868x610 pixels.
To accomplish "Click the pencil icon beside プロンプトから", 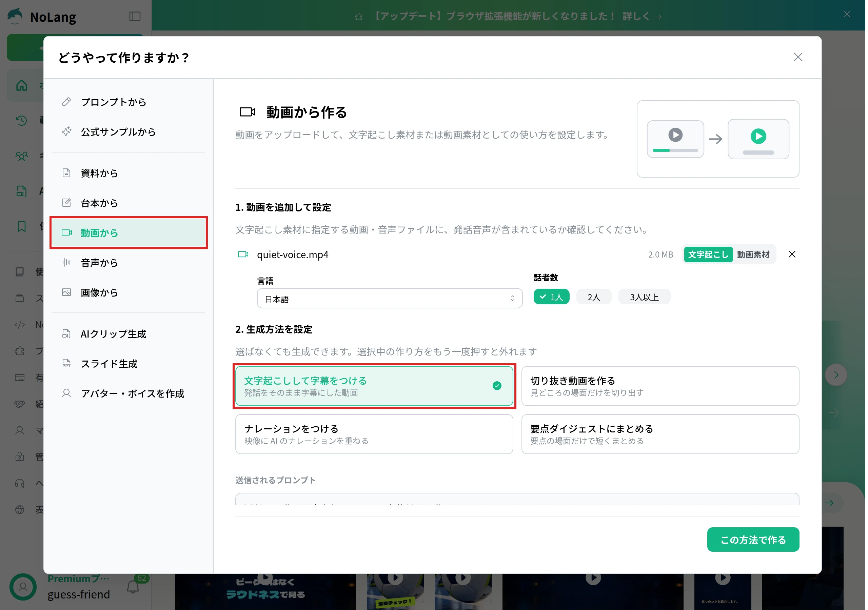I will click(x=66, y=102).
